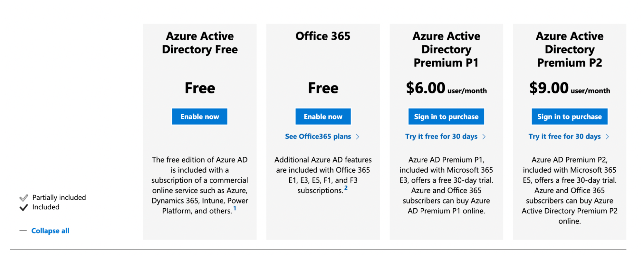Start Premium P1 free 30 days trial link
Viewport: 644px width, 256px height.
click(x=441, y=137)
